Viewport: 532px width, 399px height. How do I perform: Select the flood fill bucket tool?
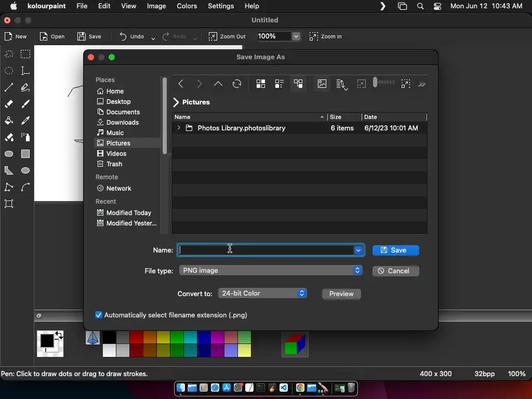pos(9,121)
